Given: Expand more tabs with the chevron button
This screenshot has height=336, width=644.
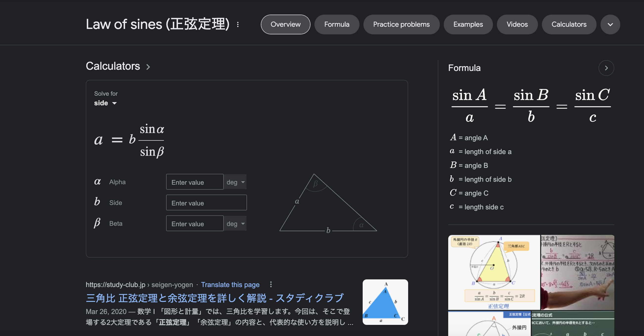Looking at the screenshot, I should coord(610,24).
